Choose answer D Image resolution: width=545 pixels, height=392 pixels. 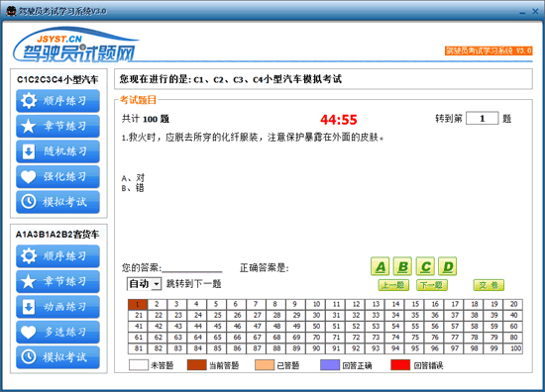coord(447,266)
